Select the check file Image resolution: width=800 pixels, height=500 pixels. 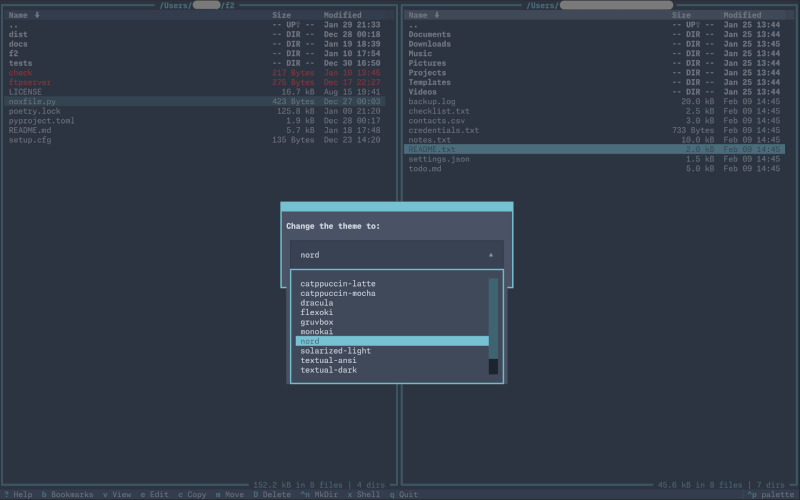pyautogui.click(x=194, y=73)
